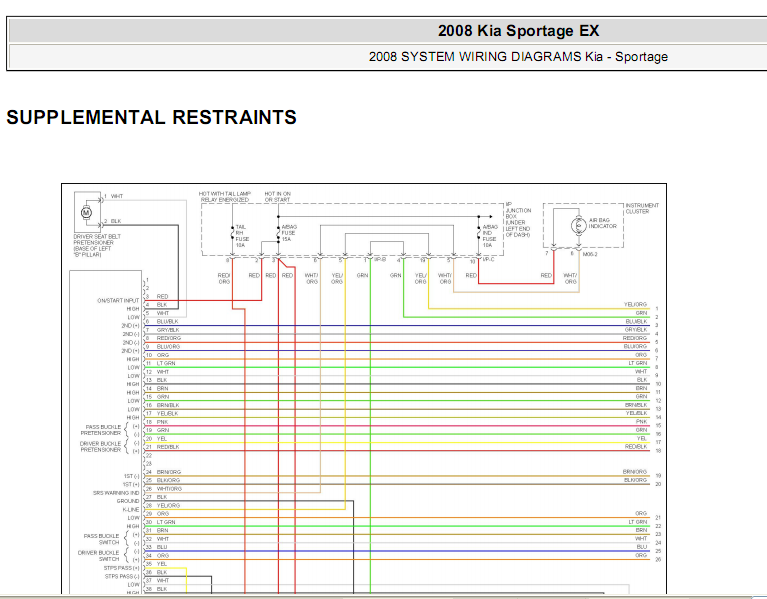
Task: Select the "16 BRN/BLK" pin label
Action: tap(162, 405)
